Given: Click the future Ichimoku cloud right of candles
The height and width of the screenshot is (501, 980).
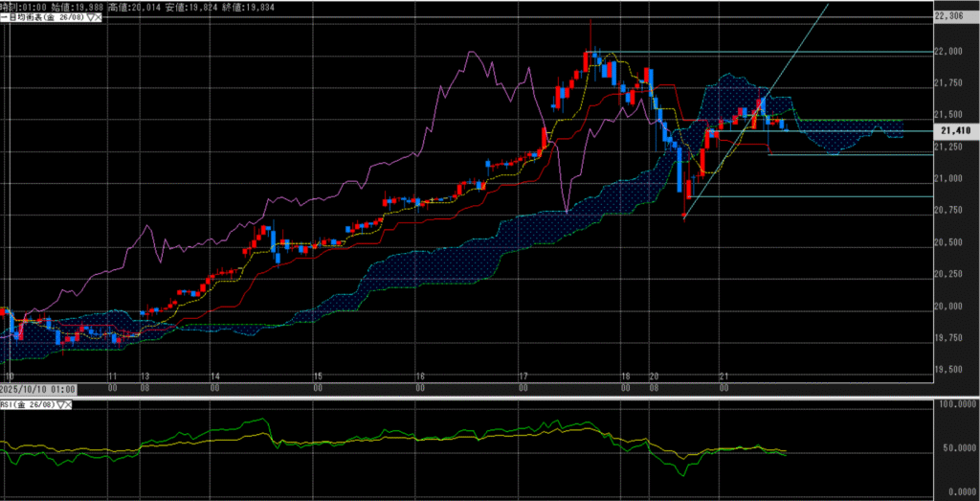Looking at the screenshot, I should (x=842, y=137).
